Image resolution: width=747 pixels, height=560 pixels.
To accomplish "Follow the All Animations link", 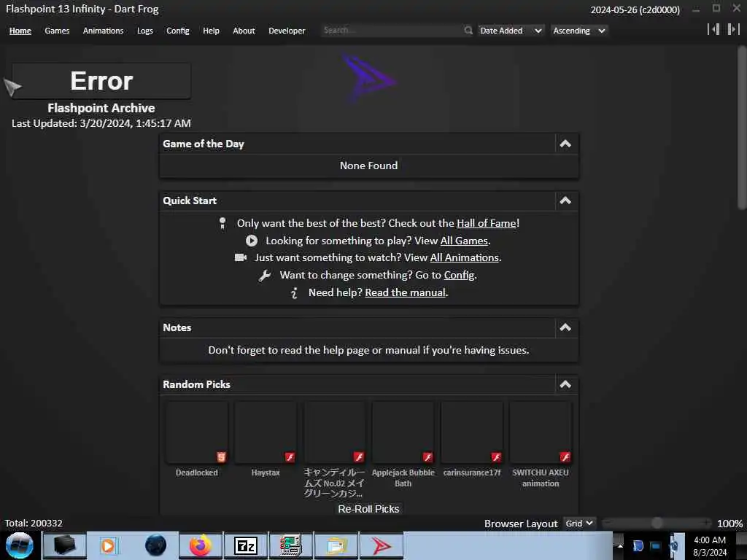I will 465,257.
